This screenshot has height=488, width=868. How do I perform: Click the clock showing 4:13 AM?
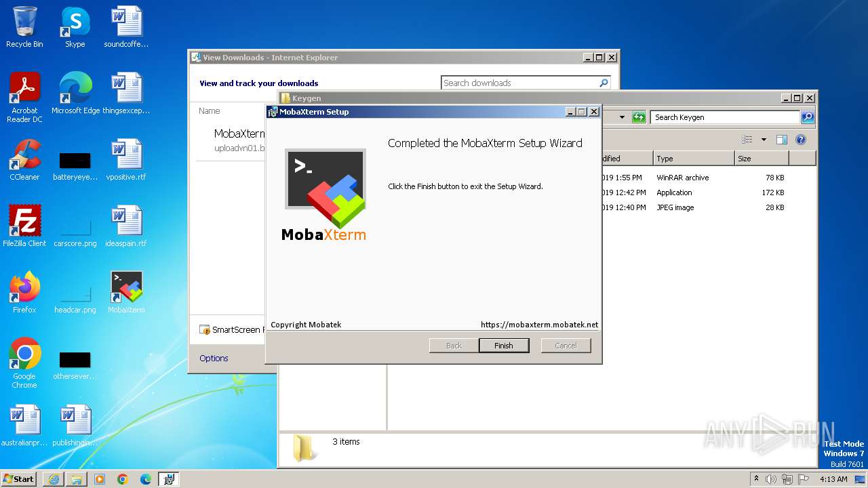[x=833, y=479]
